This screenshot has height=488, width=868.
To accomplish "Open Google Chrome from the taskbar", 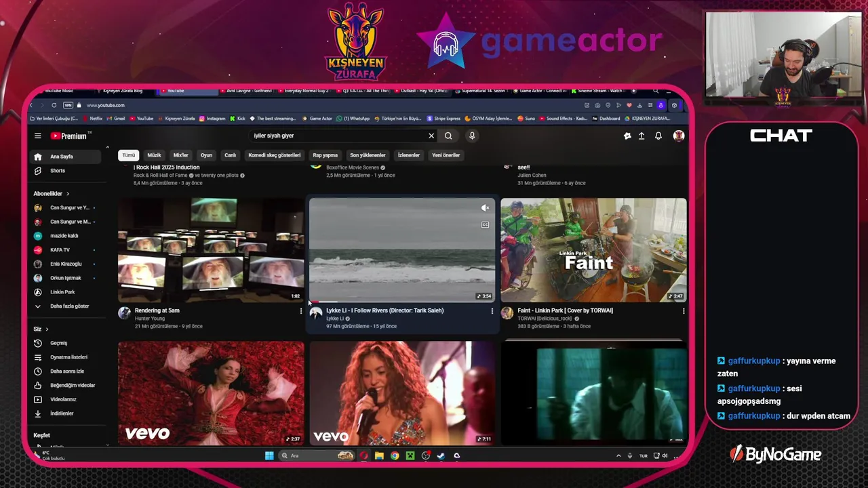I will (x=395, y=456).
